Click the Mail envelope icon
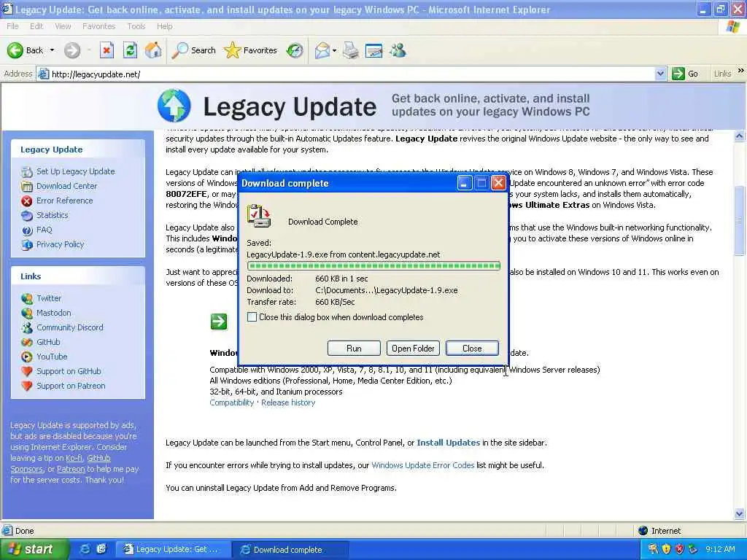 click(322, 50)
